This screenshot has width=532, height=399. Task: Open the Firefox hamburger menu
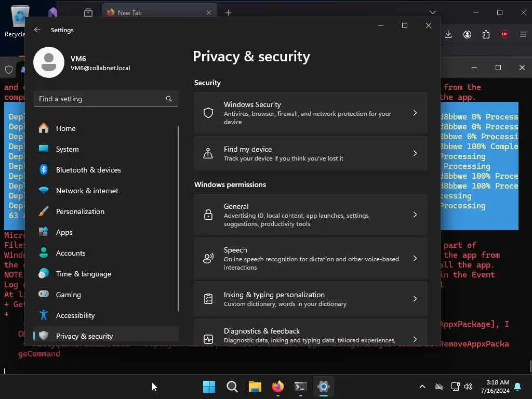point(523,34)
